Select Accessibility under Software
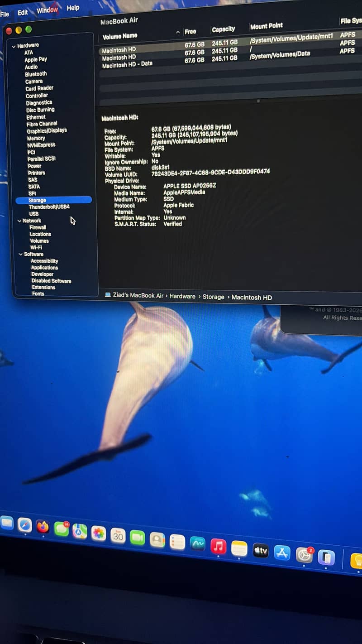Viewport: 362px width, 644px height. [44, 261]
